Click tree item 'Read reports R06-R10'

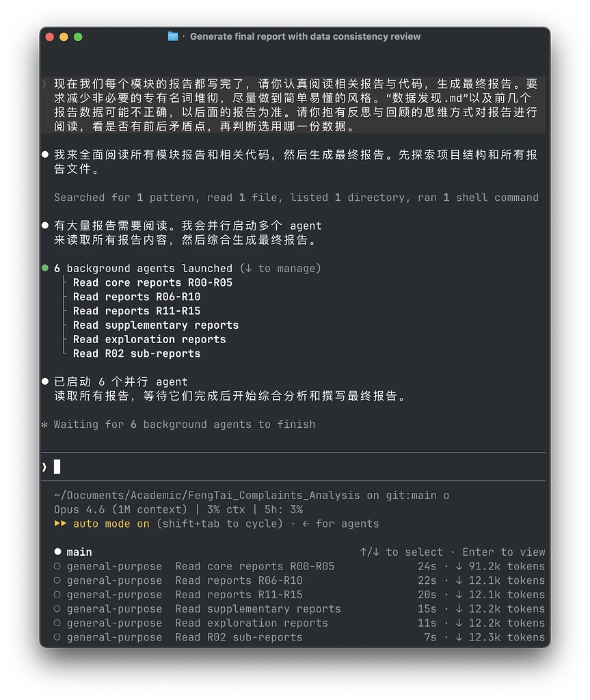coord(137,297)
